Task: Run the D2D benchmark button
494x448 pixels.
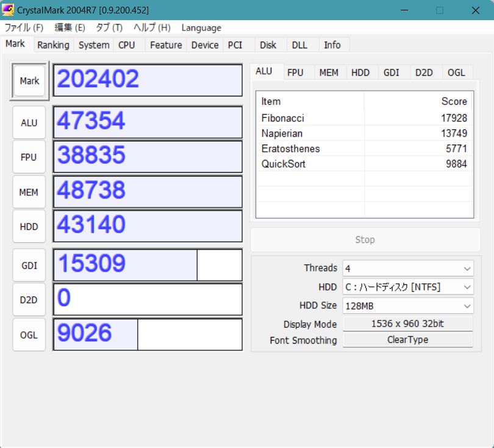Action: pyautogui.click(x=29, y=300)
